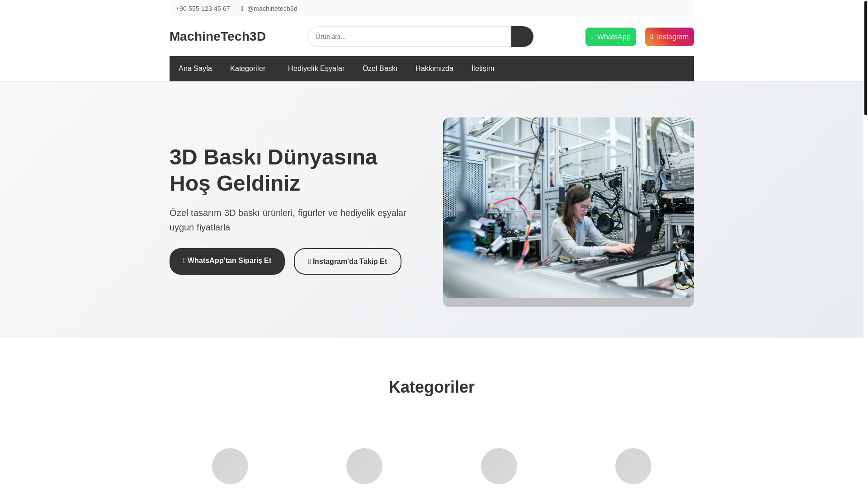
Task: Click the '3D Baskı Dünyasına Hoş Geldiniz' heading
Action: click(274, 170)
